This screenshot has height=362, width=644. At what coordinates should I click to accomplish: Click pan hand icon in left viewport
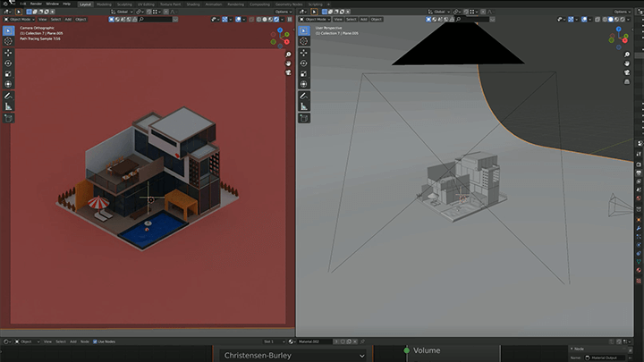tap(288, 63)
